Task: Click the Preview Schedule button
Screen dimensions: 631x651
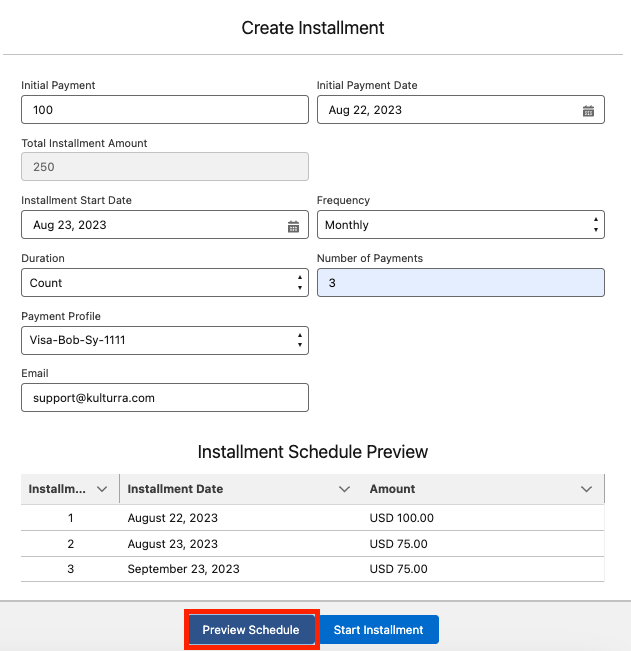Action: [x=251, y=630]
